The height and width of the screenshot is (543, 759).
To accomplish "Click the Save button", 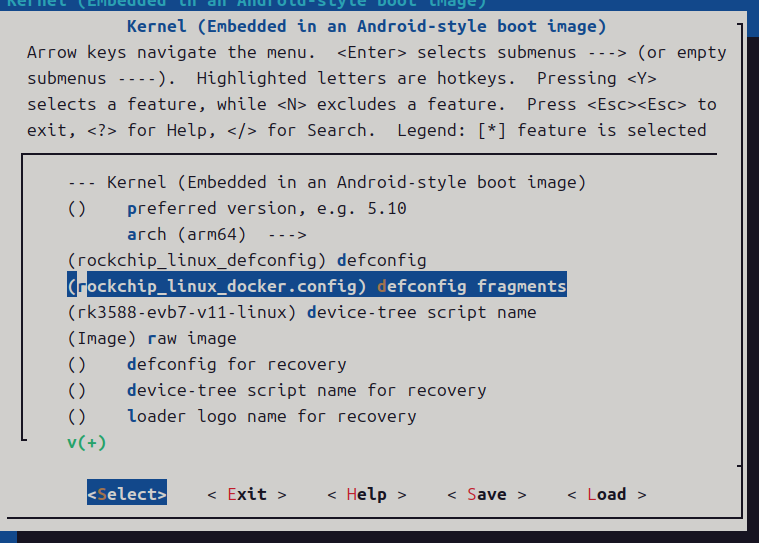I will pos(486,494).
